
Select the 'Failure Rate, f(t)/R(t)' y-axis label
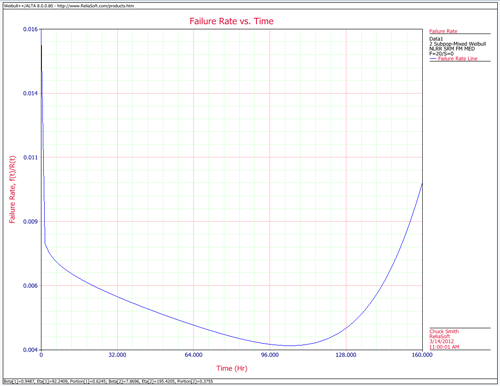tap(12, 189)
